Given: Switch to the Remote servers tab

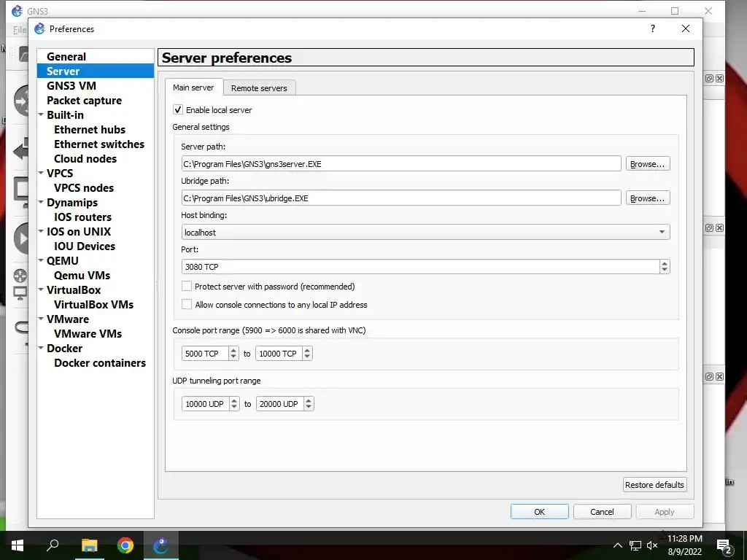Looking at the screenshot, I should 259,88.
